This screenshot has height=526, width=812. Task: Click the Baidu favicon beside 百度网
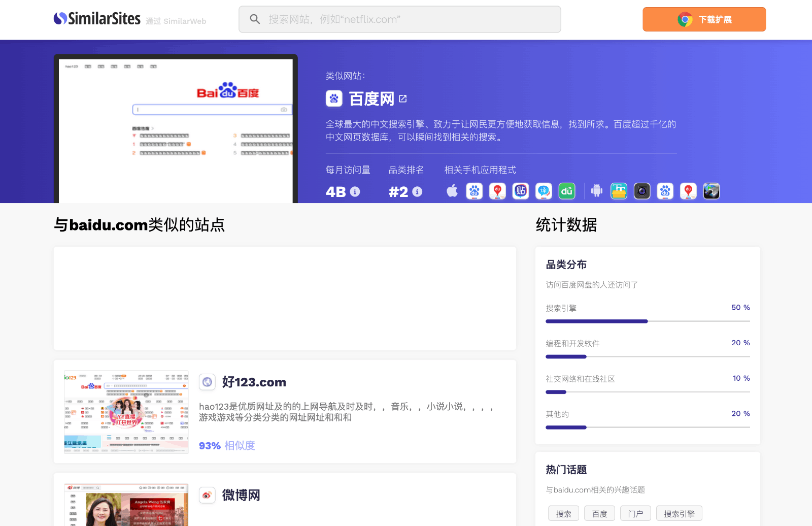coord(334,98)
